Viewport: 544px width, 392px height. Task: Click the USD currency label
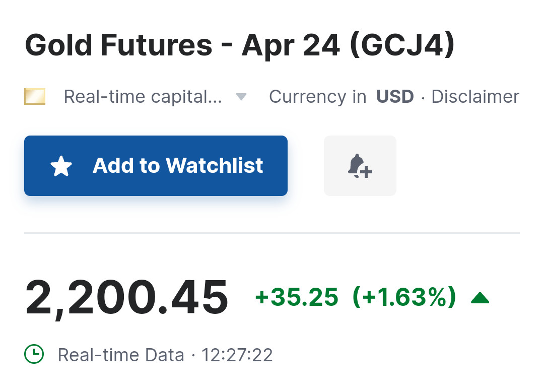[395, 96]
